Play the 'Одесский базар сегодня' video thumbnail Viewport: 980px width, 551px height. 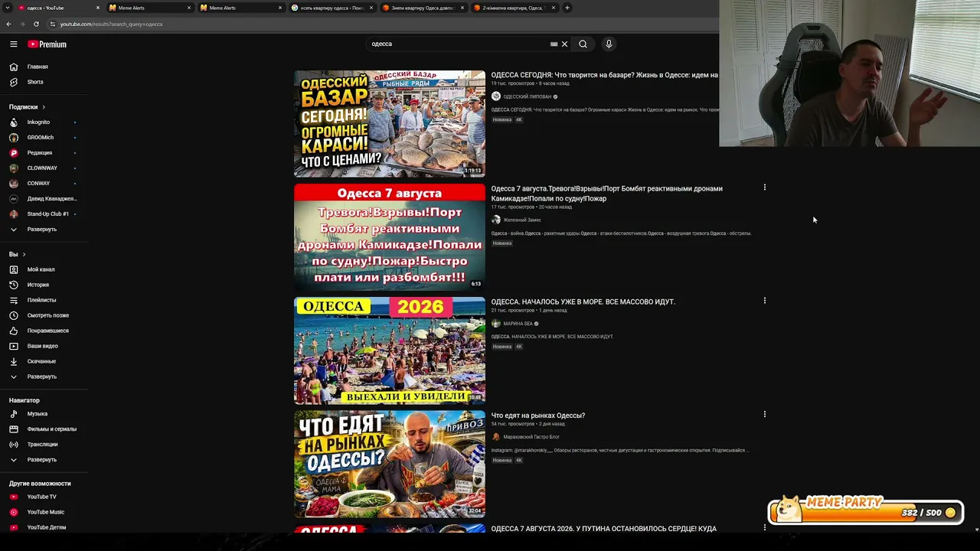(390, 124)
